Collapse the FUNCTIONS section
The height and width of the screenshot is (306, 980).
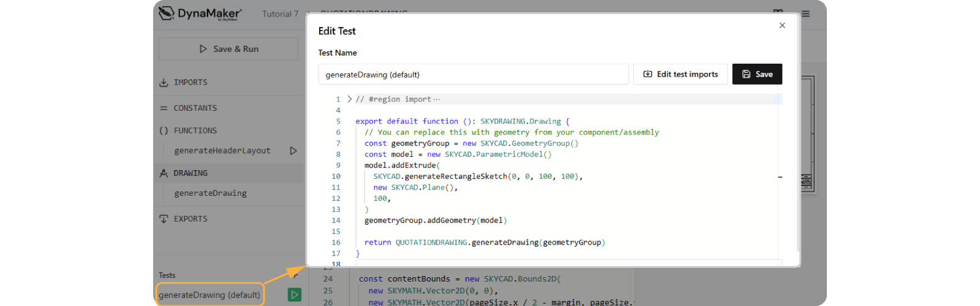point(195,130)
